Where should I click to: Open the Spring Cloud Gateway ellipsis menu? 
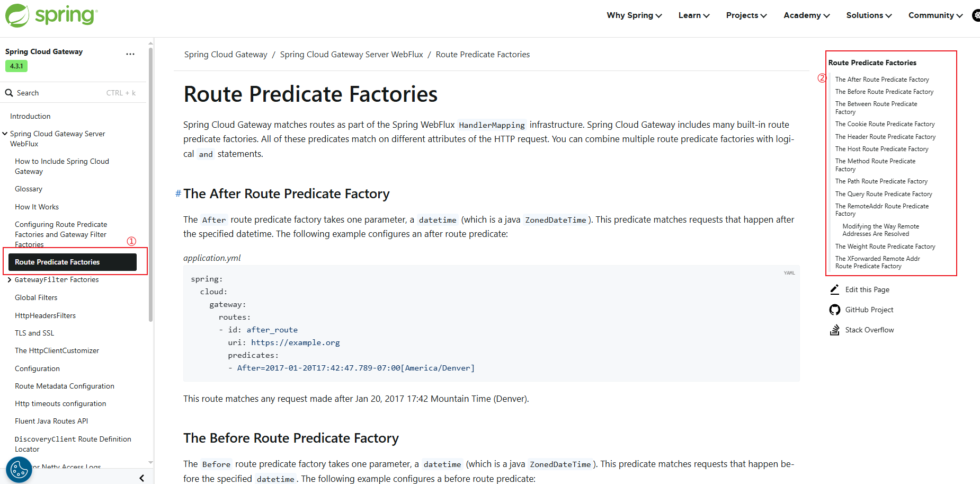pyautogui.click(x=130, y=54)
